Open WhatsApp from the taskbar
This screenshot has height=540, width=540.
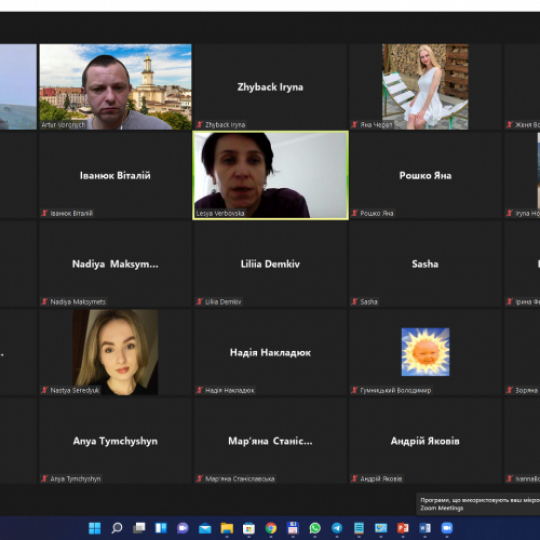(315, 528)
